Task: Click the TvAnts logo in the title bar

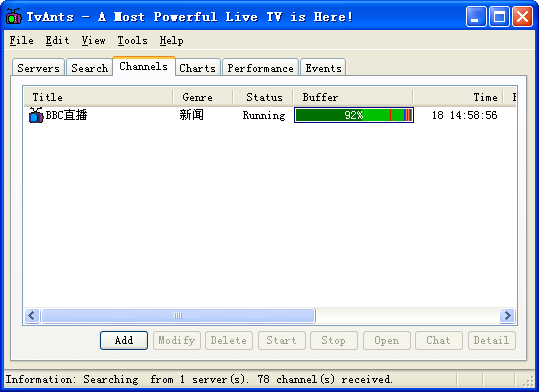Action: coord(14,16)
